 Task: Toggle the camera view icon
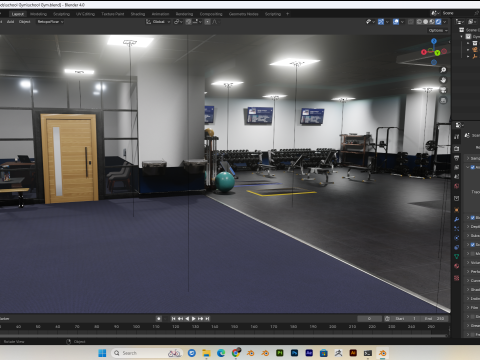[x=443, y=90]
